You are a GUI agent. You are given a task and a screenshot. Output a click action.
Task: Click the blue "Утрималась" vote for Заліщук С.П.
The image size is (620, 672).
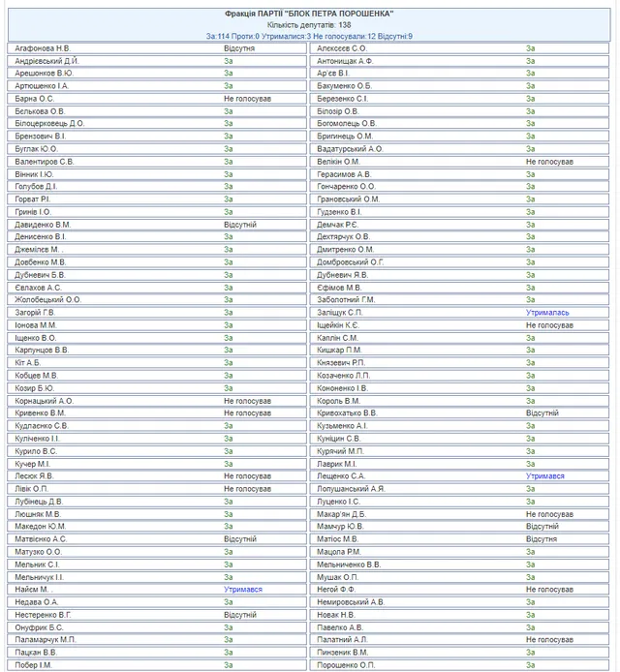(547, 313)
